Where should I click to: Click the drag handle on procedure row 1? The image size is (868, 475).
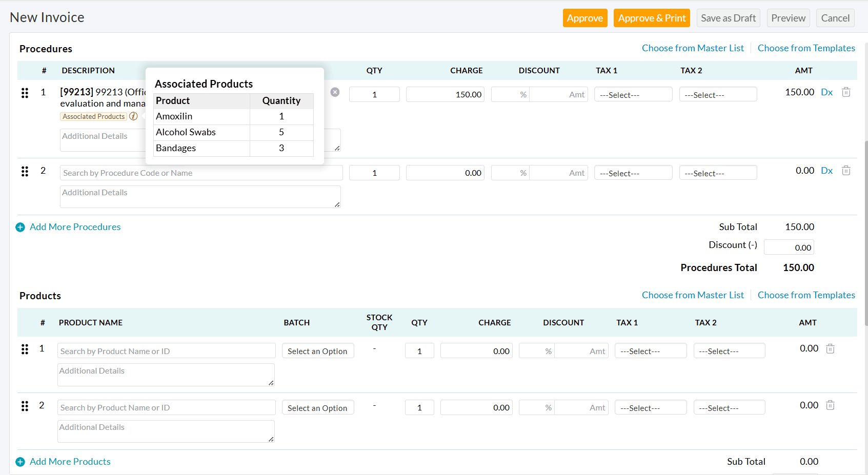(25, 93)
